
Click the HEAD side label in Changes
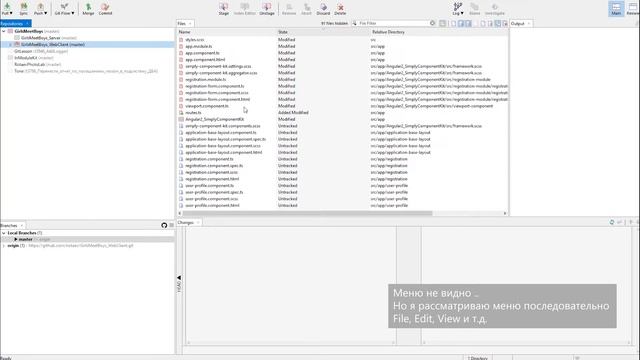(179, 286)
